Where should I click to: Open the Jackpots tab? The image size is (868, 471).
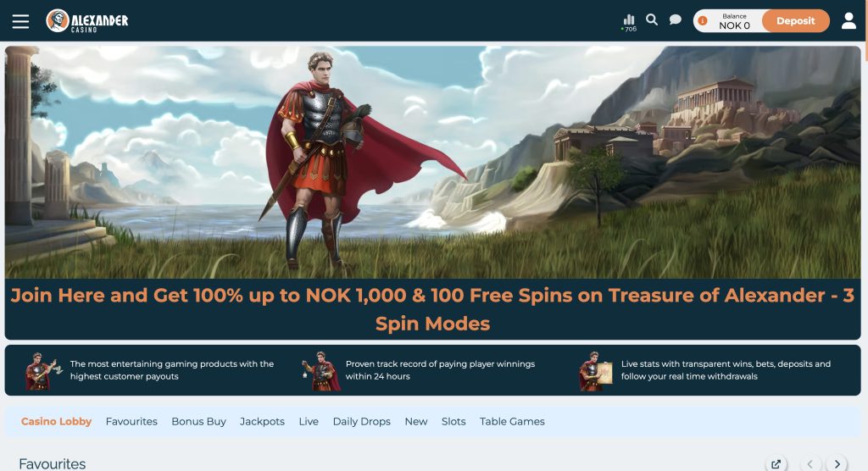pyautogui.click(x=263, y=422)
